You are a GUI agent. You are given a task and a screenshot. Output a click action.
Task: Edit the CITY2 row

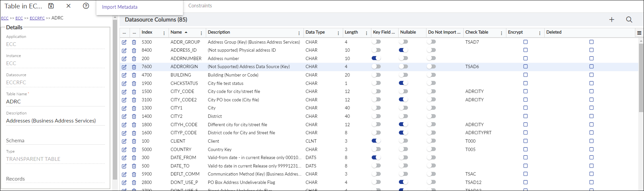pos(124,116)
